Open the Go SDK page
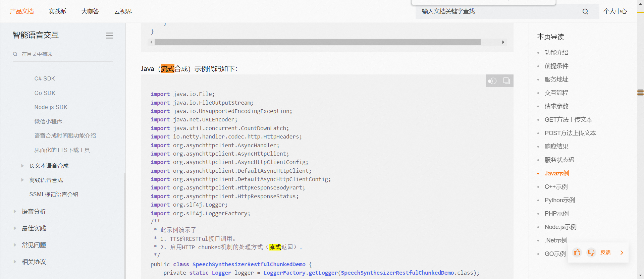 tap(45, 93)
